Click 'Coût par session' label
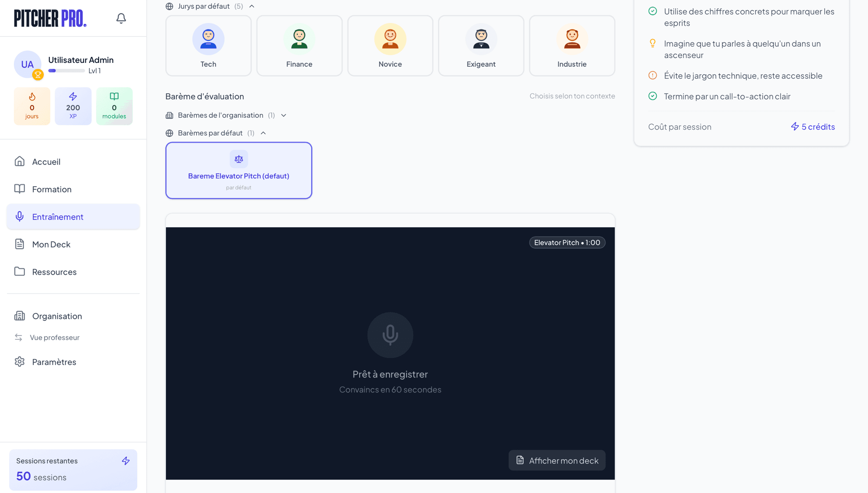Screen dimensions: 868x493 pyautogui.click(x=680, y=127)
